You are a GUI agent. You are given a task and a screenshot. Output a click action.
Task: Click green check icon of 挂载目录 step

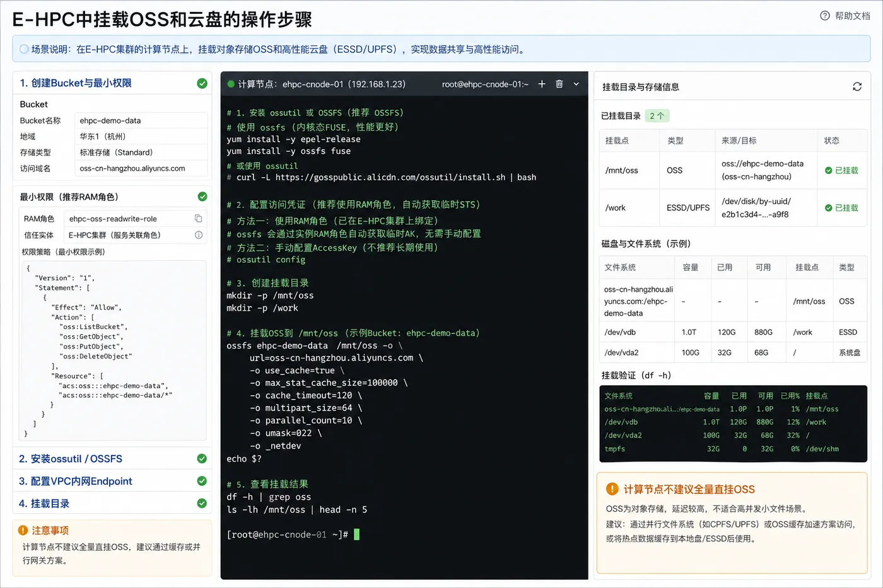coord(202,504)
